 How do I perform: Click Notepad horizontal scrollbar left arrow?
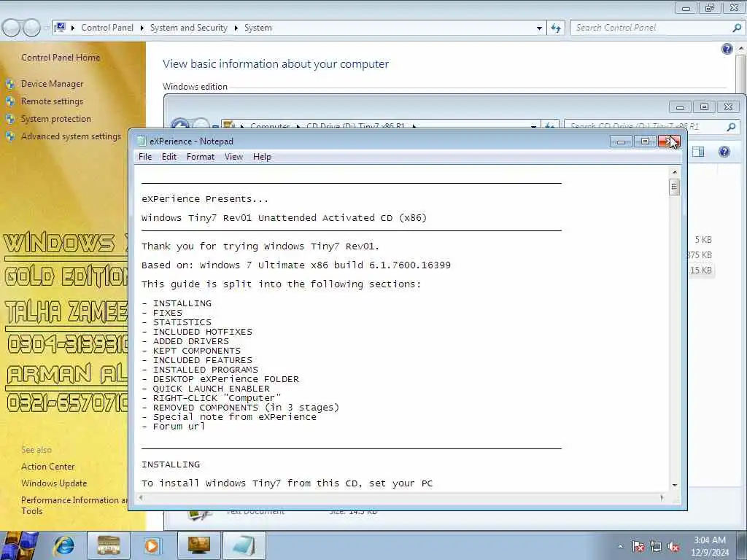141,497
